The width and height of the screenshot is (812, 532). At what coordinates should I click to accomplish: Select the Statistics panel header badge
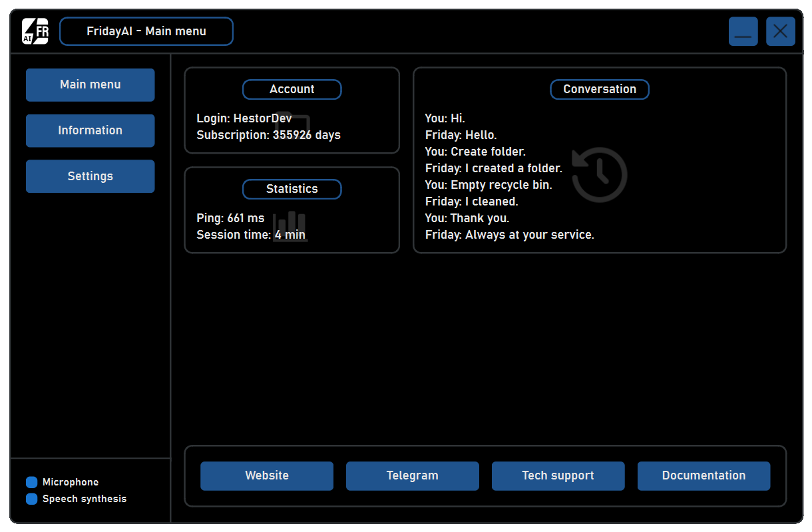[292, 189]
